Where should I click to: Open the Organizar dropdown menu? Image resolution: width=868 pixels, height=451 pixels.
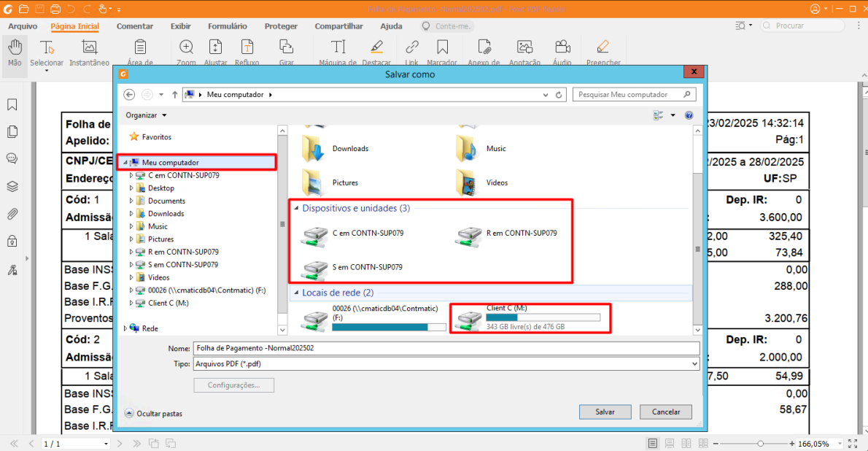tap(146, 115)
